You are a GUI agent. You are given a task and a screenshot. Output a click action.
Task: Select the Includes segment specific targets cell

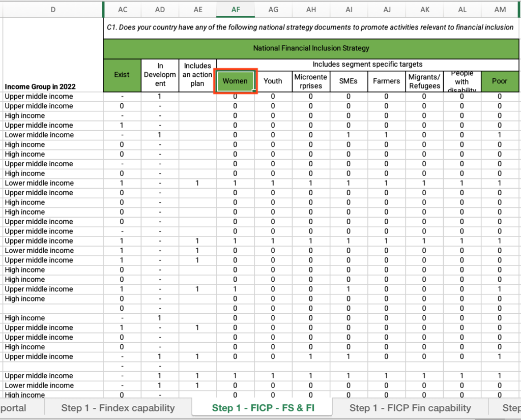click(368, 65)
